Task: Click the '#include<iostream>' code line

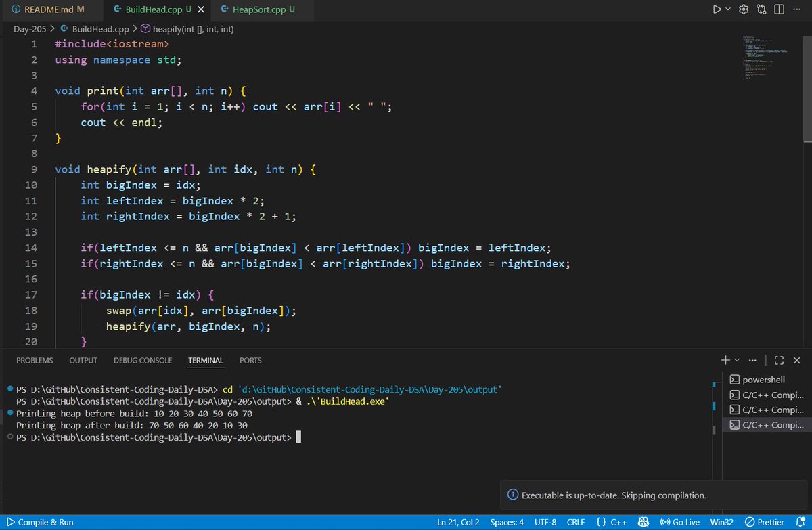Action: coord(112,44)
